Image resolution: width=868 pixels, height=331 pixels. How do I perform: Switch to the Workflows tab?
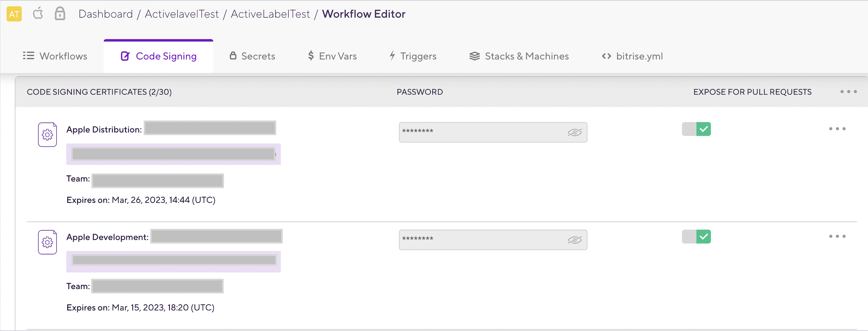pos(55,56)
